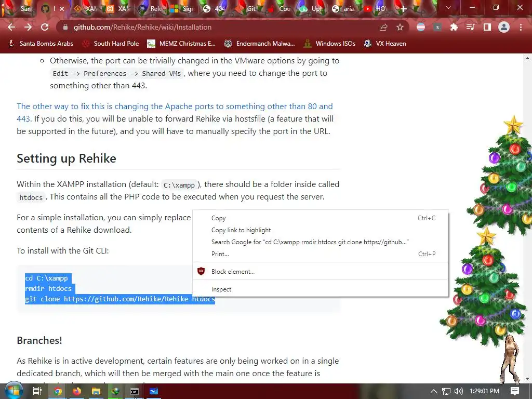
Task: Open the network status tray icon
Action: (446, 391)
